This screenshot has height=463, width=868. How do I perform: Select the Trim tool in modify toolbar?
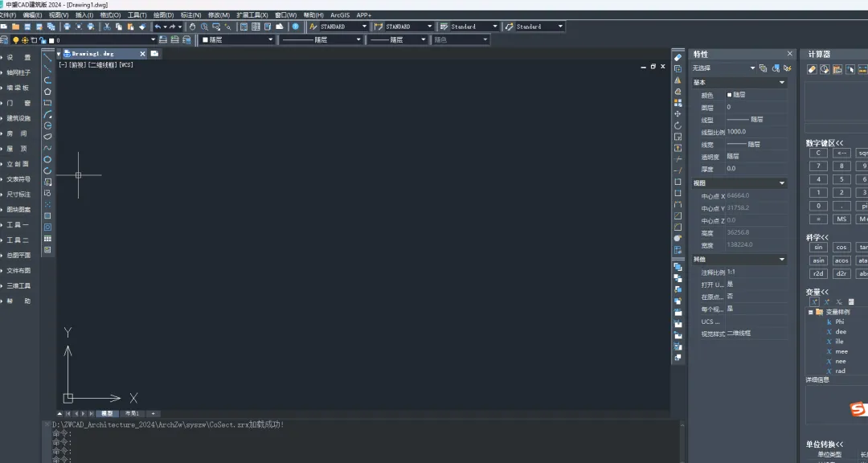point(678,159)
